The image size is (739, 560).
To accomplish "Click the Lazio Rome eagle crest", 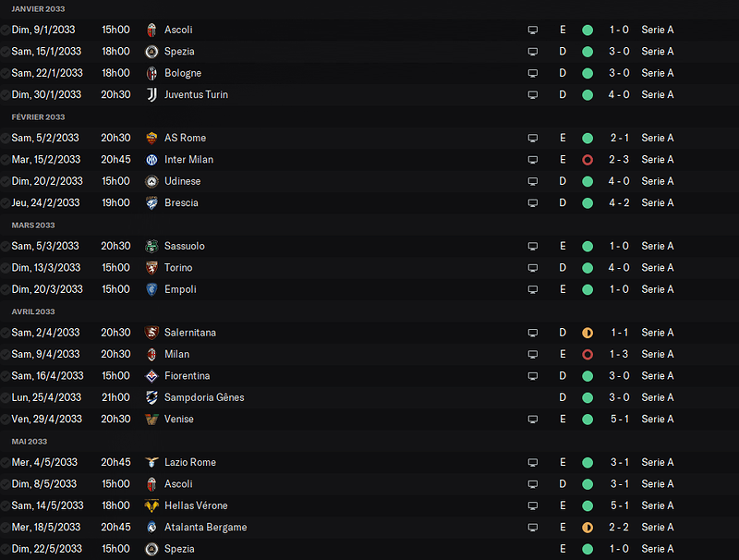I will pos(151,462).
